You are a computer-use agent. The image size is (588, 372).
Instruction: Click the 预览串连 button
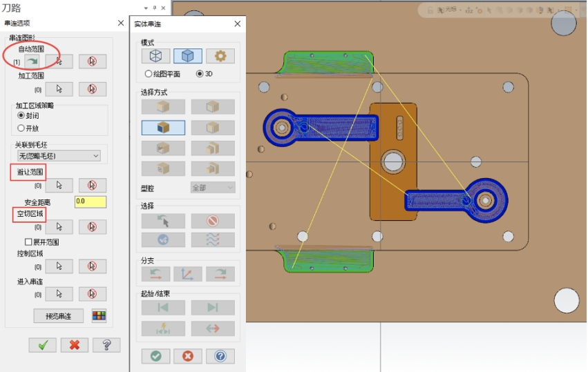[x=59, y=316]
